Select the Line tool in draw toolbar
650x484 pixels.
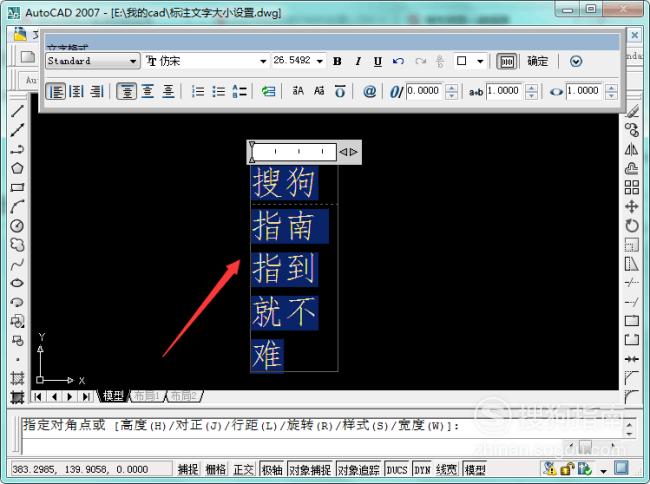[x=17, y=111]
